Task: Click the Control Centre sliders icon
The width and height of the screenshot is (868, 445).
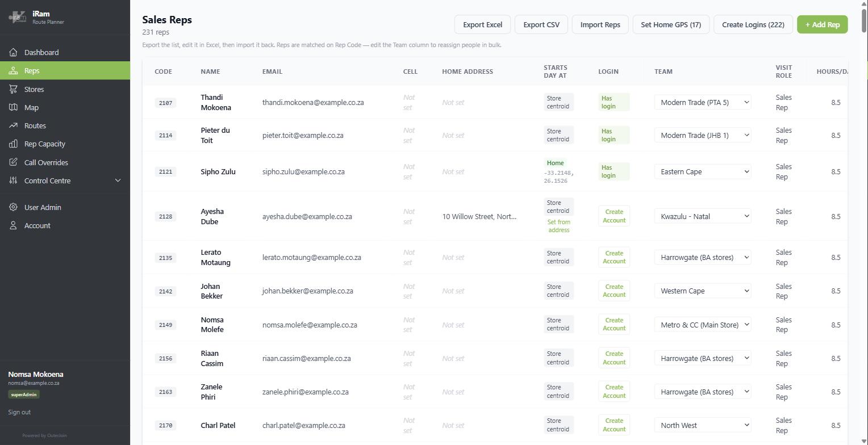Action: (x=13, y=180)
